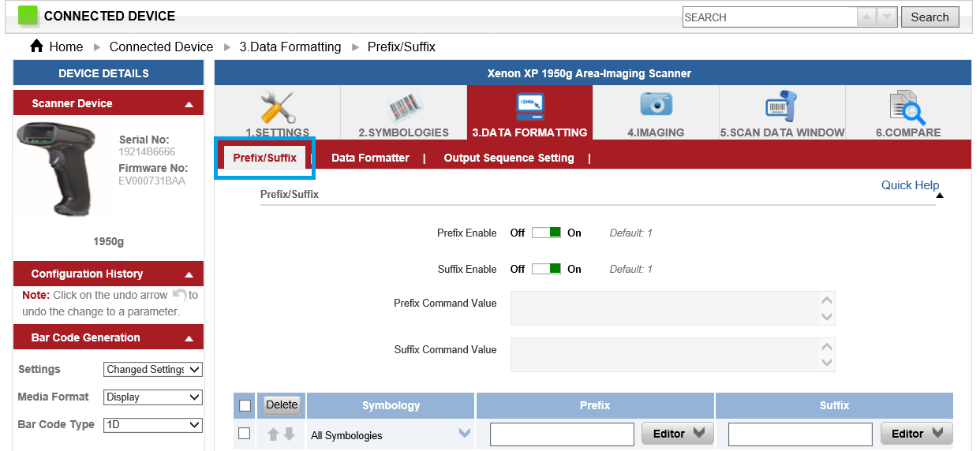Select the Data Formatting monitor icon

529,106
